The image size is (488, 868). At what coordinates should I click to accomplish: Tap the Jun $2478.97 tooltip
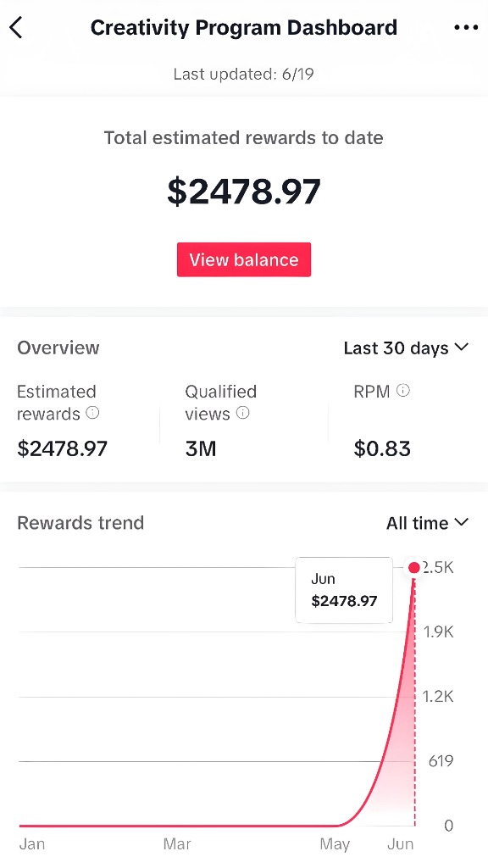344,590
